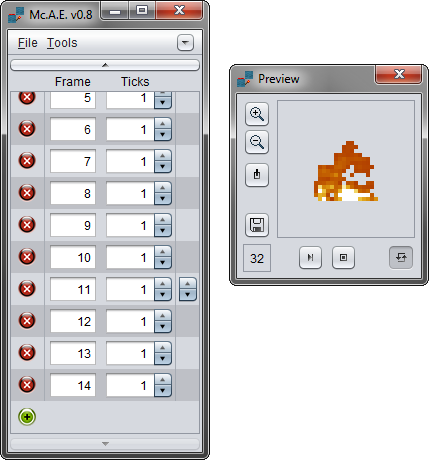Remove the frame 12 row
Screen dimensions: 429x460
pyautogui.click(x=27, y=321)
